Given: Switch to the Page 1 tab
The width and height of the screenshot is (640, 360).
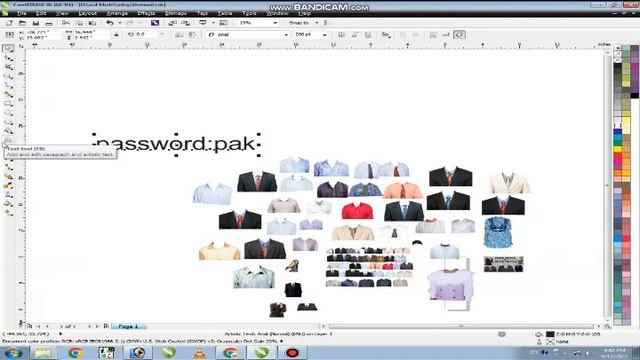Looking at the screenshot, I should pyautogui.click(x=128, y=327).
